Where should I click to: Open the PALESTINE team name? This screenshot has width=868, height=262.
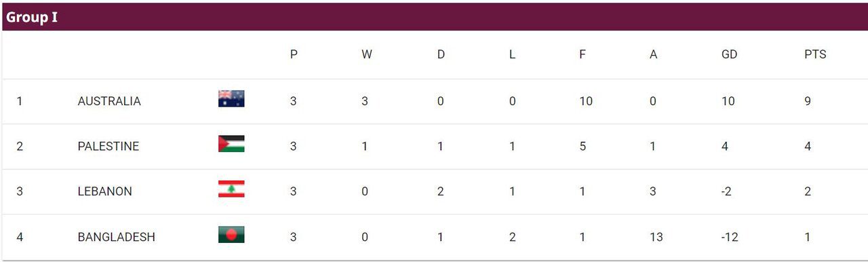tap(108, 147)
